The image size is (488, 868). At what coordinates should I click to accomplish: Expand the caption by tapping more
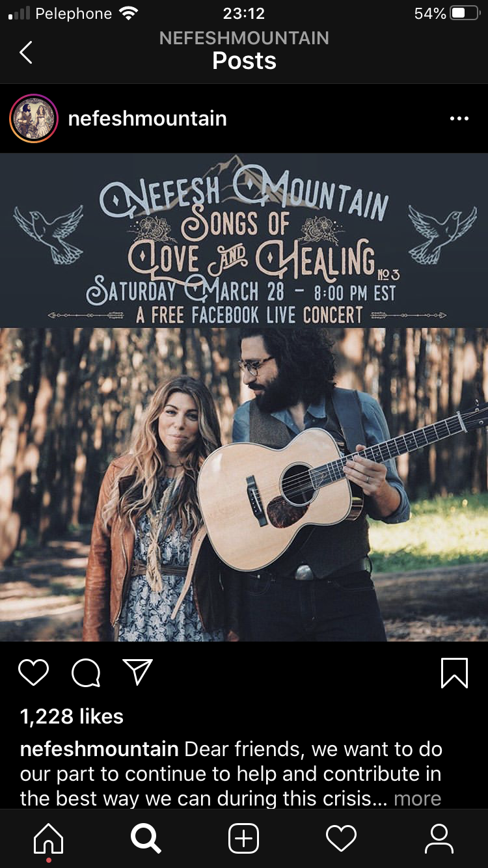418,798
